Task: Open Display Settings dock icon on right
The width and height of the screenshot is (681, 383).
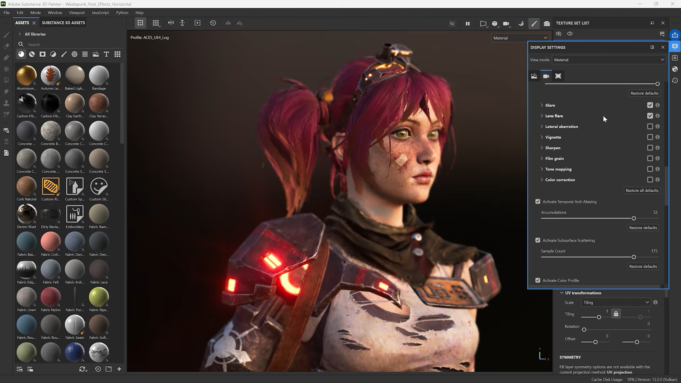Action: (674, 46)
